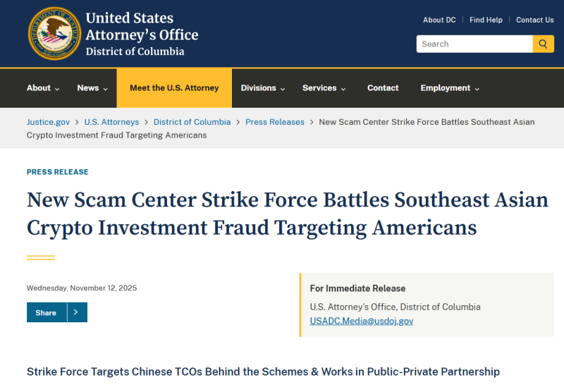Go to Press Releases breadcrumb
This screenshot has width=564, height=392.
click(x=275, y=122)
